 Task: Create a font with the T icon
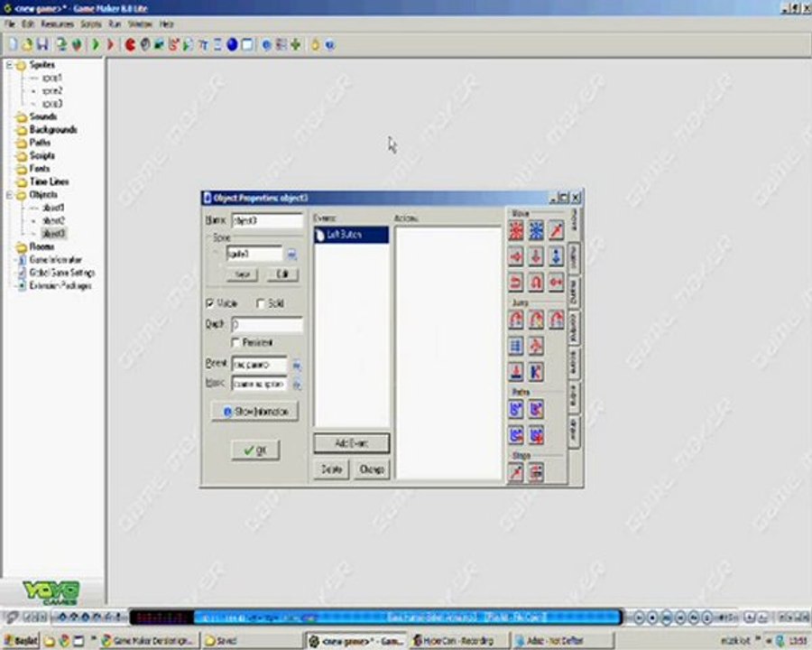pyautogui.click(x=203, y=44)
